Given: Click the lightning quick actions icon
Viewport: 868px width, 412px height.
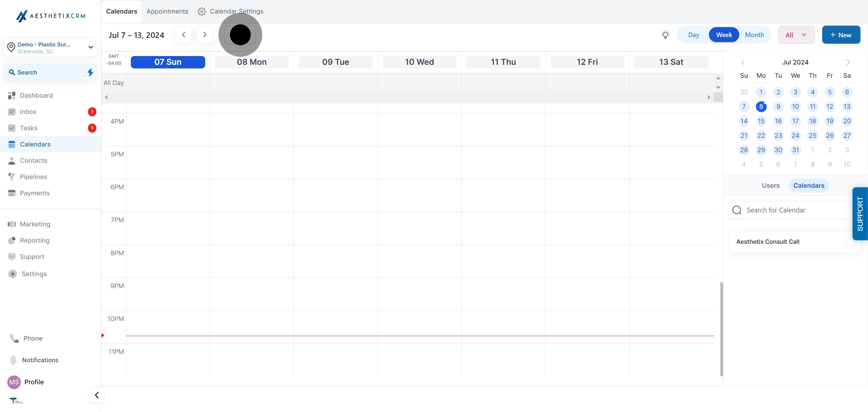Looking at the screenshot, I should 90,72.
